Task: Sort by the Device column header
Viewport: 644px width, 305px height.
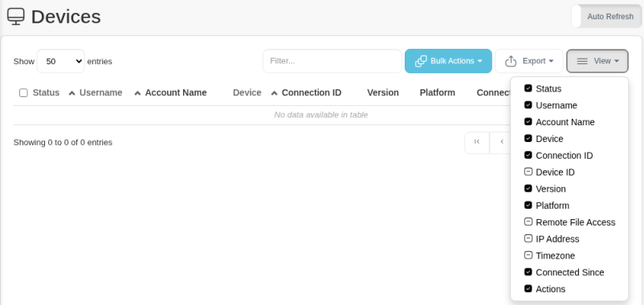Action: pyautogui.click(x=247, y=93)
